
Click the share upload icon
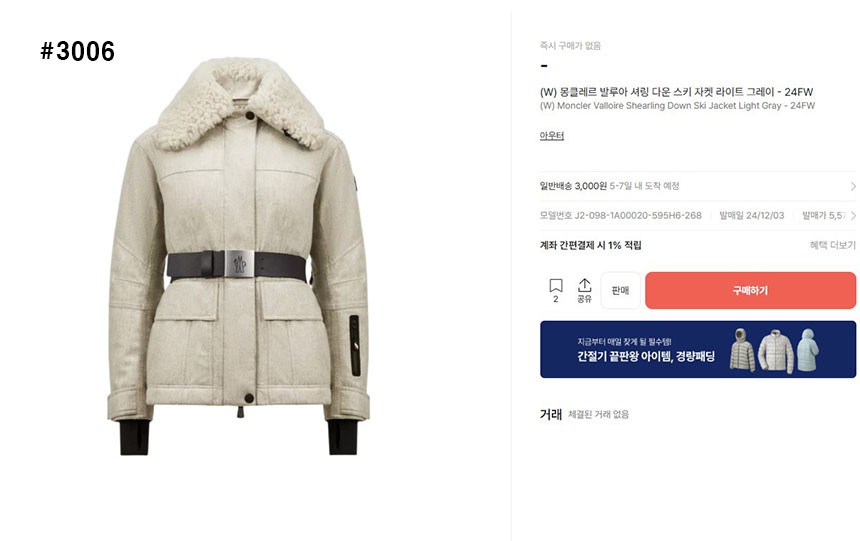(584, 285)
